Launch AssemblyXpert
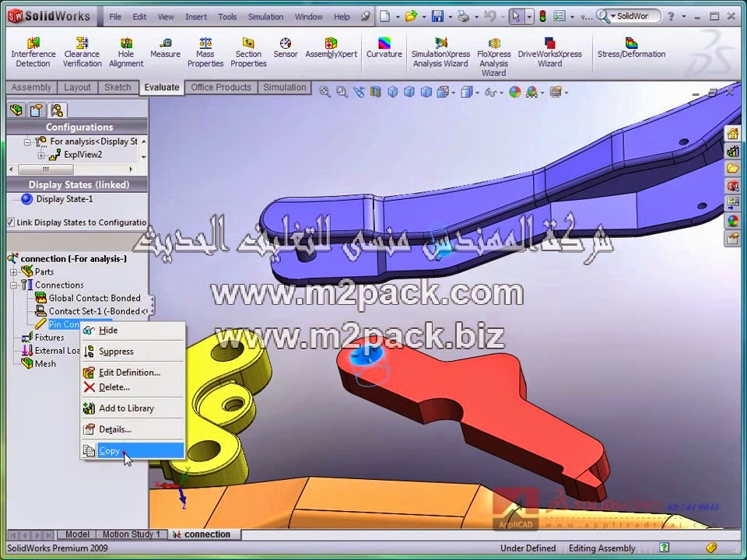Screen dimensions: 747x560 pos(331,48)
